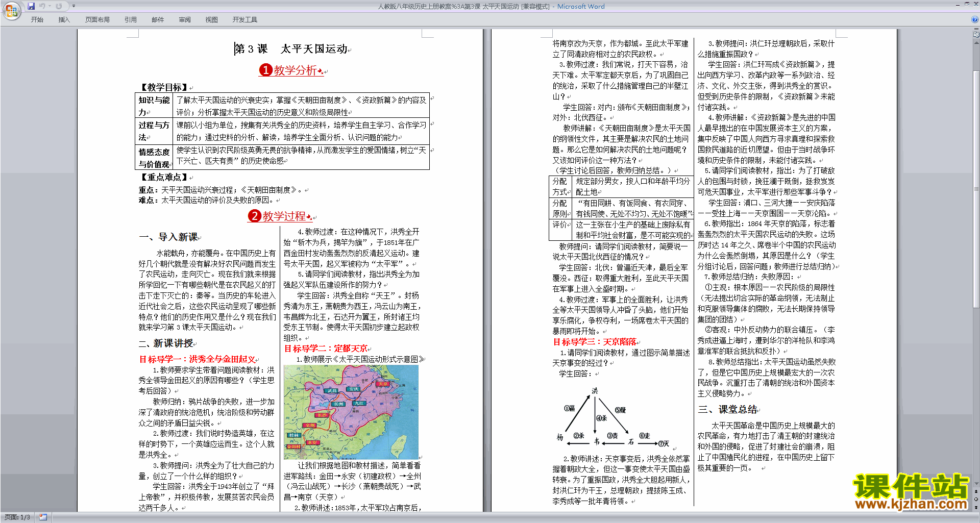Image resolution: width=980 pixels, height=523 pixels.
Task: Open the Select Browse Object button
Action: [976, 500]
